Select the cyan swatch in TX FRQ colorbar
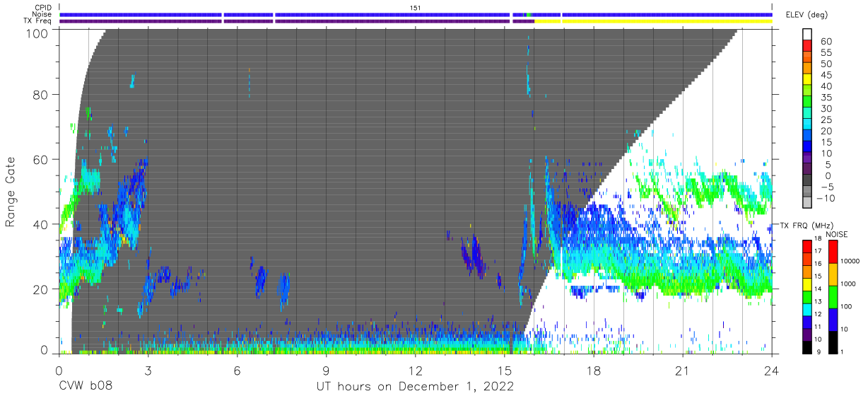The height and width of the screenshot is (401, 868). tap(807, 310)
